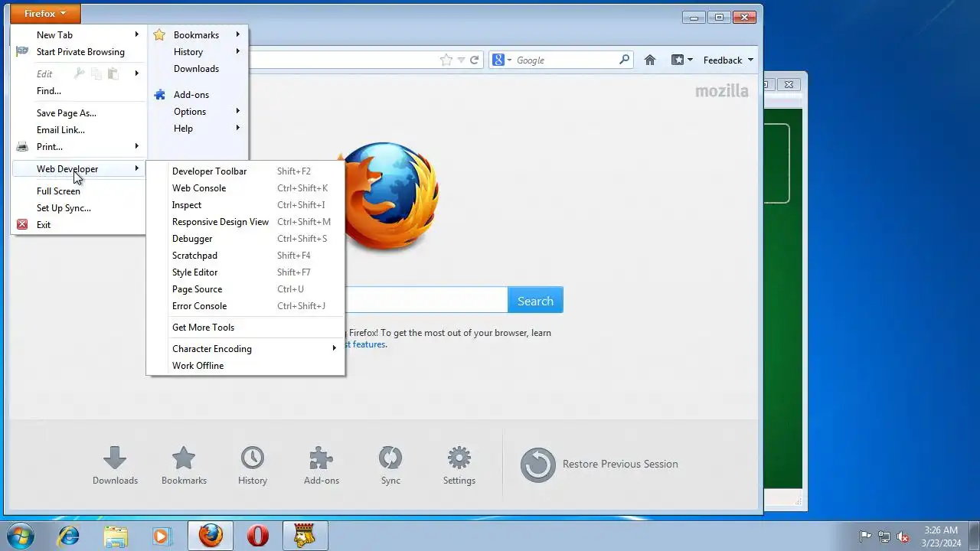Expand the Help submenu

click(x=198, y=129)
